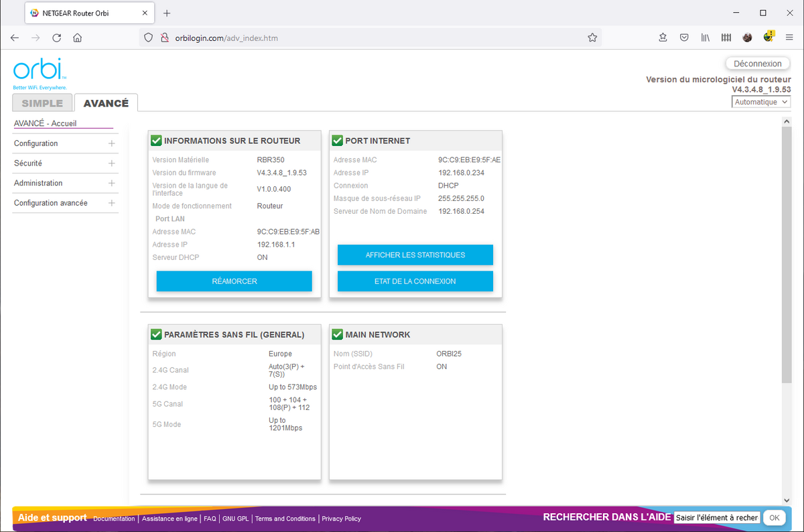Open the Firefox hamburger menu
Image resolution: width=804 pixels, height=532 pixels.
click(x=789, y=38)
